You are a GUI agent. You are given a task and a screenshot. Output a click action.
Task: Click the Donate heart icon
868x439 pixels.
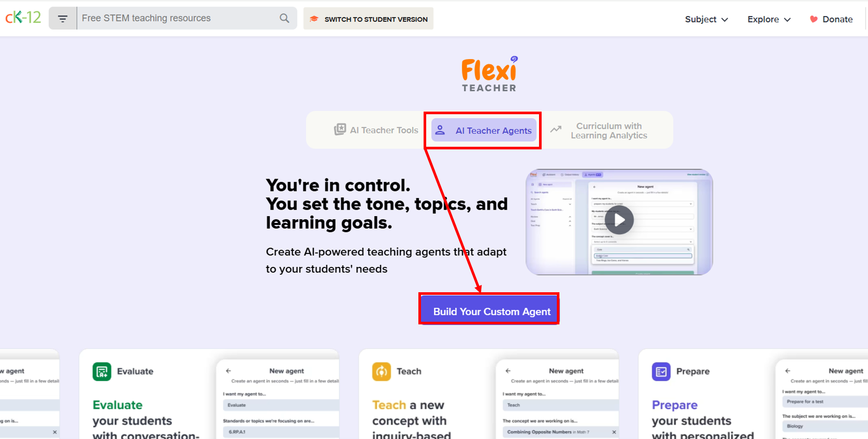pos(814,19)
